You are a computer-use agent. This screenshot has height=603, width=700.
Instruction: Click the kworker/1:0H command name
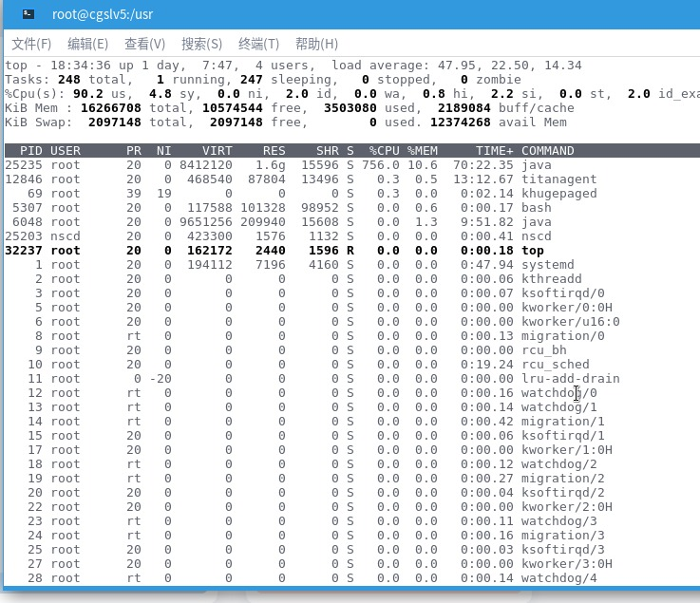[x=567, y=450]
